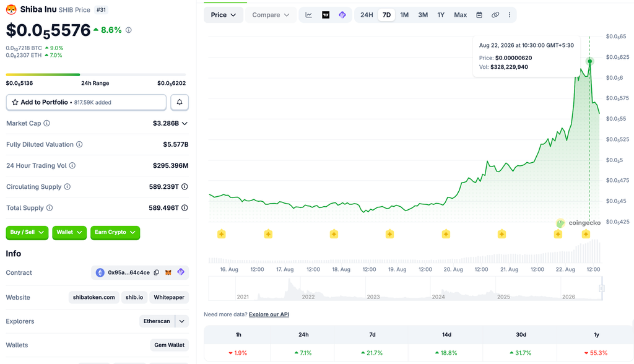The image size is (634, 364).
Task: Click the Ethereum icon in contract box
Action: pyautogui.click(x=100, y=272)
